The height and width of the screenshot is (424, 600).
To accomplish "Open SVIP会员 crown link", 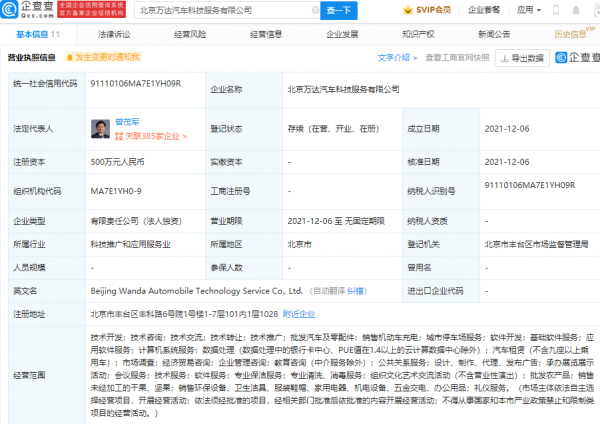I will pos(427,10).
